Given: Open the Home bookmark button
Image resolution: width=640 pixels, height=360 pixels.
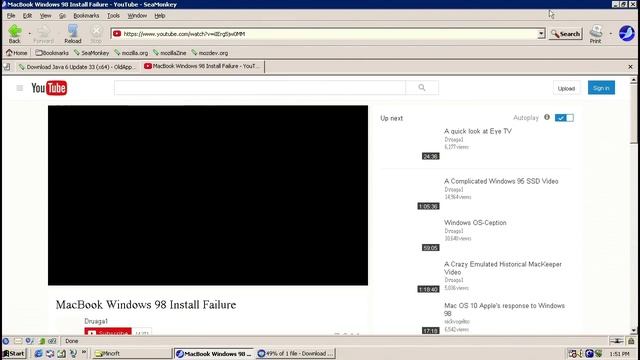Looking at the screenshot, I should pyautogui.click(x=16, y=53).
